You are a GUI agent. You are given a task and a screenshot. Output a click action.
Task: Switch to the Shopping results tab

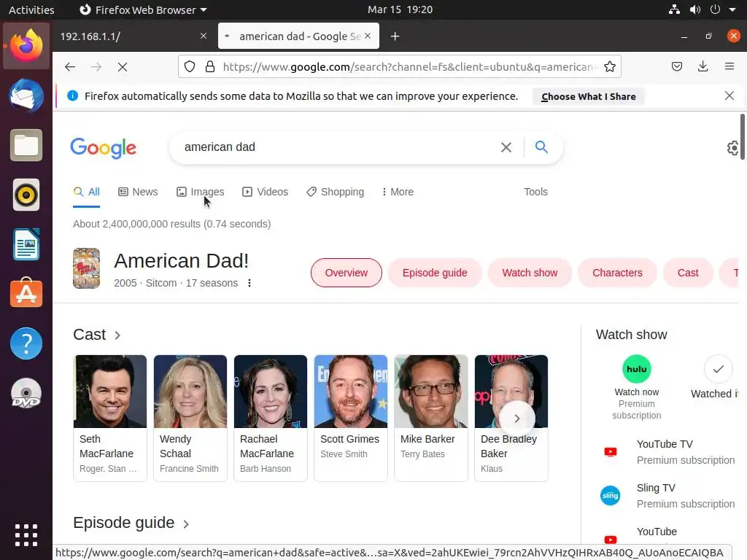coord(336,192)
